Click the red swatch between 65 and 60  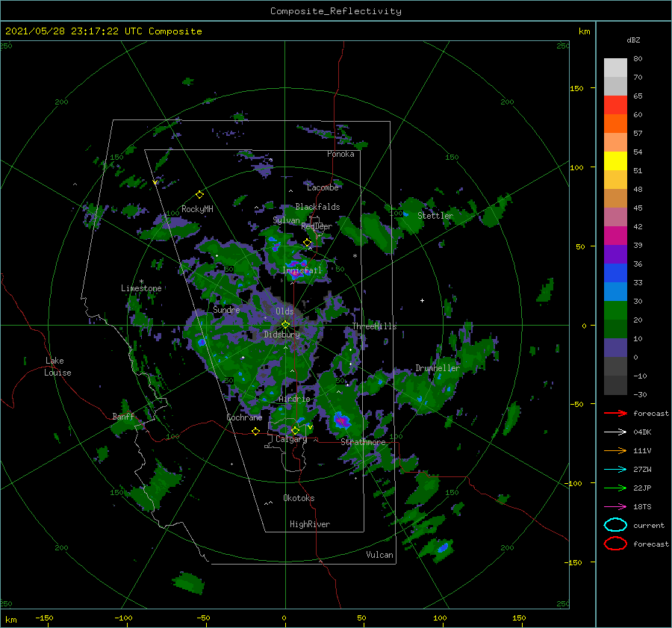tap(615, 105)
